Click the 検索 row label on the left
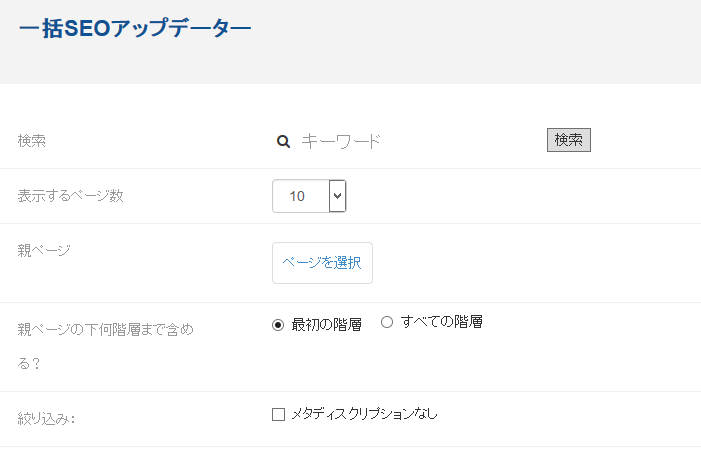Screen dimensions: 701x462 coord(32,141)
